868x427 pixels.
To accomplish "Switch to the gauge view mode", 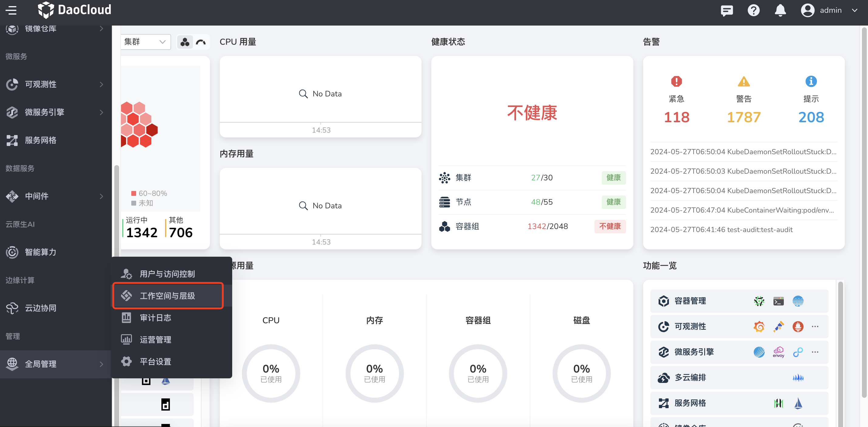I will [x=201, y=42].
